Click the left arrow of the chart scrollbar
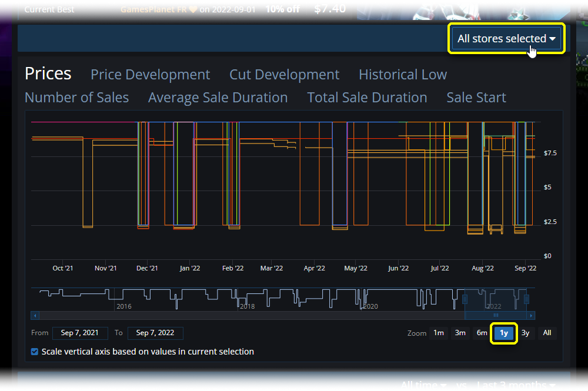588x391 pixels. coord(34,315)
